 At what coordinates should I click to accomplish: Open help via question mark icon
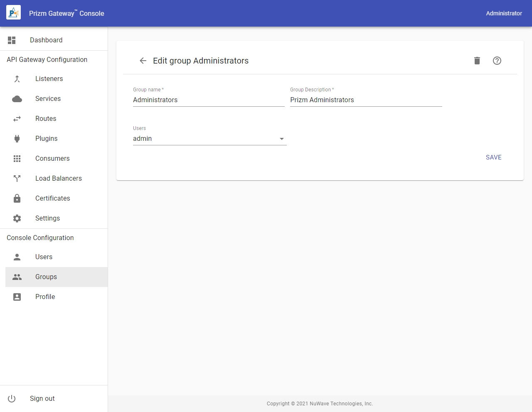point(497,61)
